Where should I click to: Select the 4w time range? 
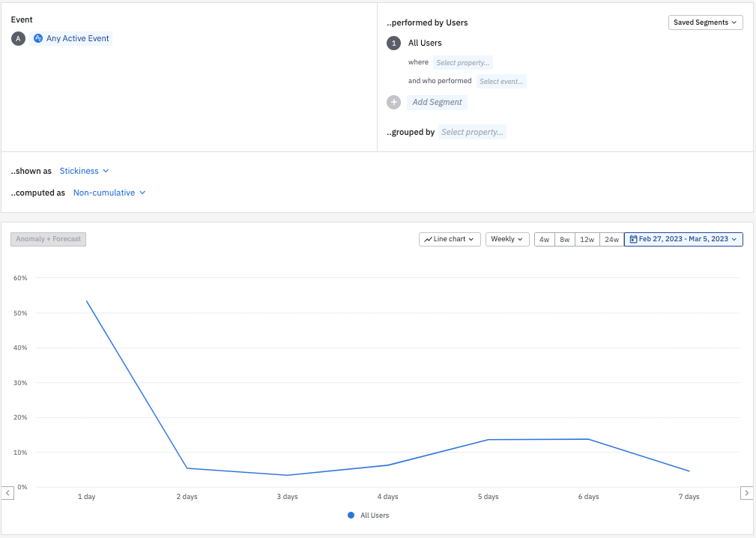(x=544, y=240)
